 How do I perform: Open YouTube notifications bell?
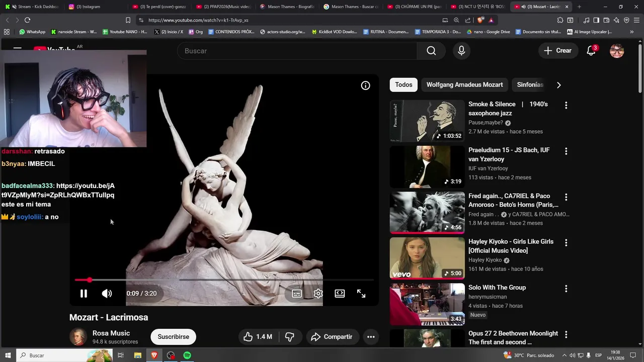coord(591,51)
